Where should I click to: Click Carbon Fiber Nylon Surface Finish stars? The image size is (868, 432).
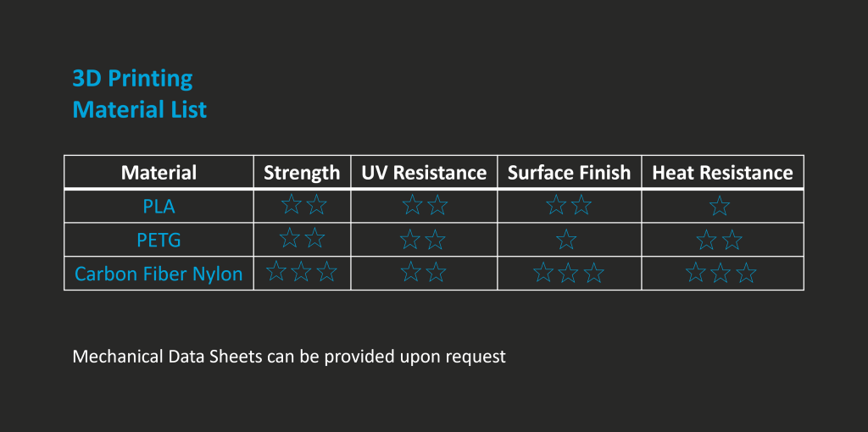click(569, 274)
